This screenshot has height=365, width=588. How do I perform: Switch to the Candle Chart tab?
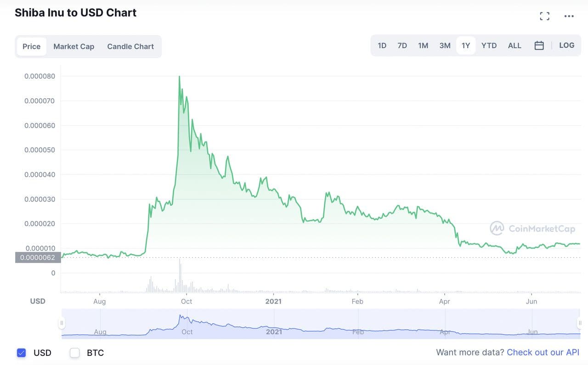(x=130, y=46)
